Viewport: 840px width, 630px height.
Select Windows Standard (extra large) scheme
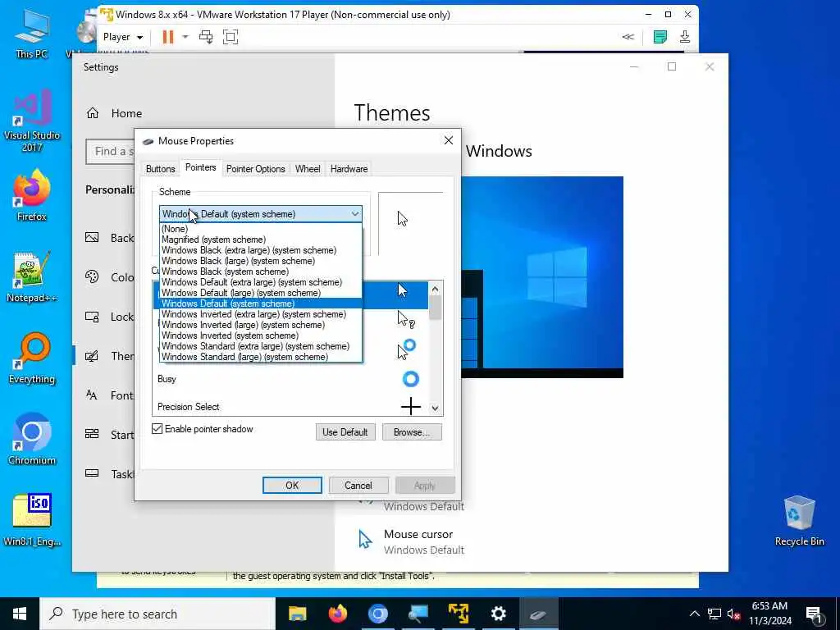click(261, 346)
